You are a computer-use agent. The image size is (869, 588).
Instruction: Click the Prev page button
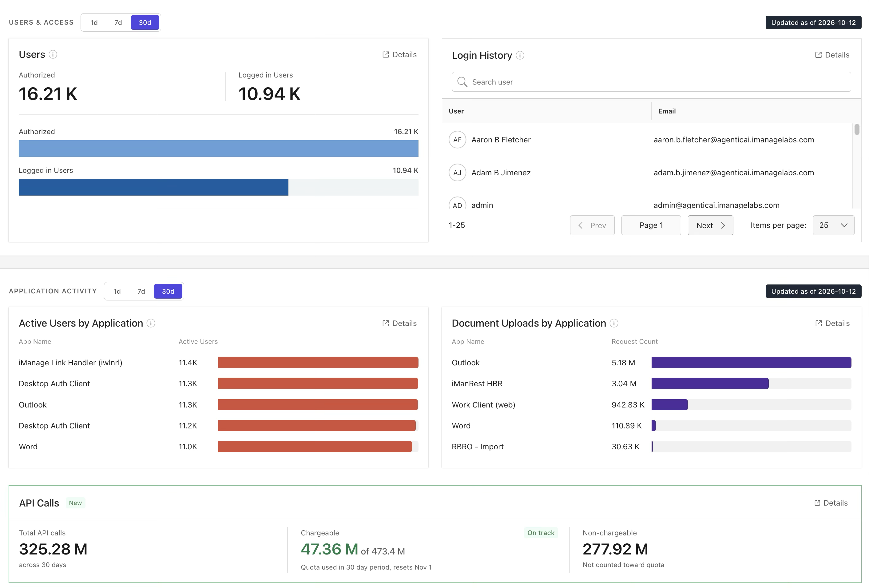pyautogui.click(x=592, y=225)
